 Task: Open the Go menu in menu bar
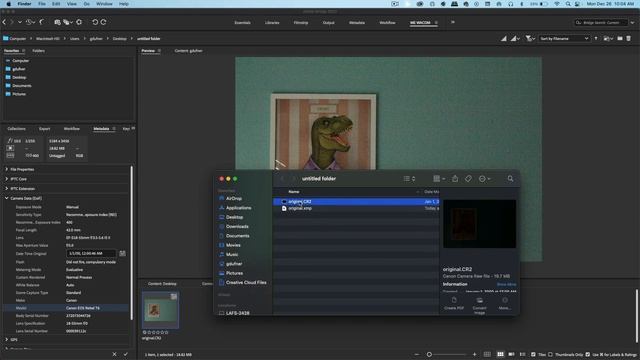click(87, 4)
